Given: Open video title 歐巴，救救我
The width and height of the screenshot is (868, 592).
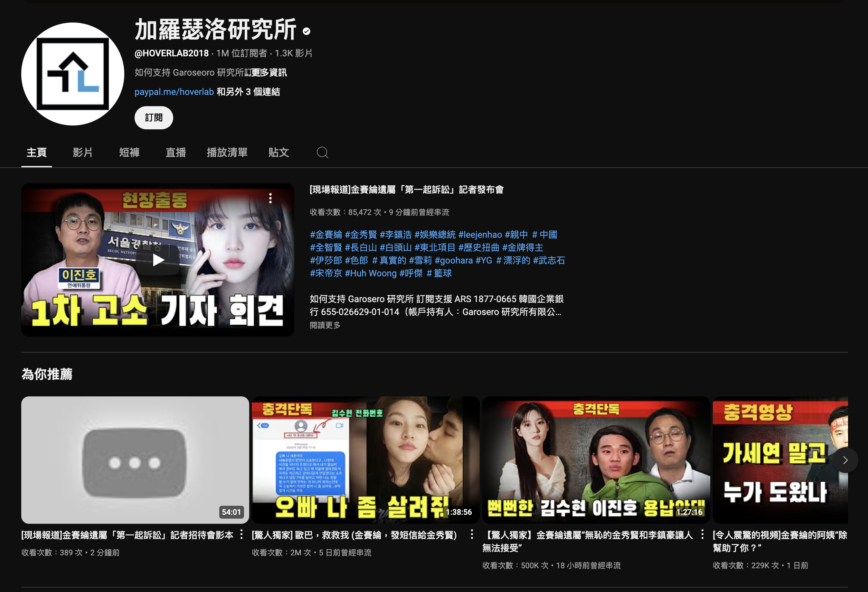Looking at the screenshot, I should 354,535.
